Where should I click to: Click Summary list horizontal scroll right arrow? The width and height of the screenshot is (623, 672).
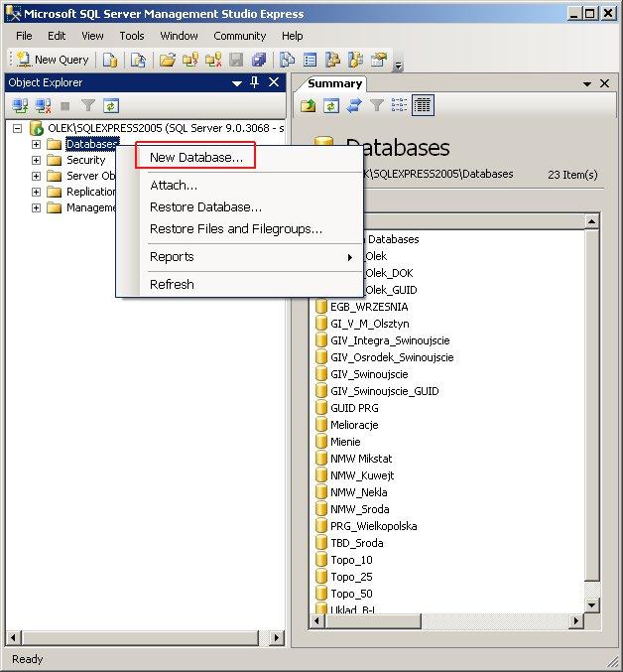pos(576,620)
